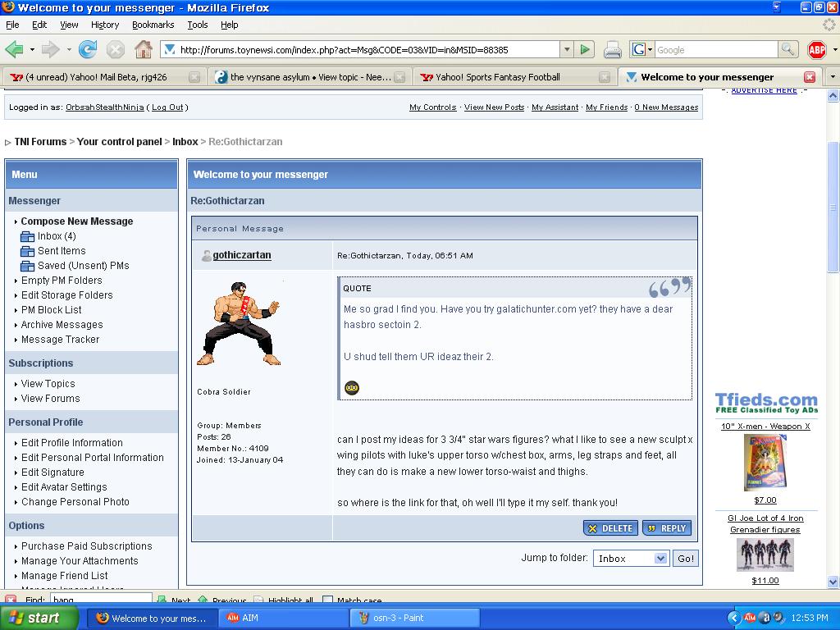Screen dimensions: 840x630
Task: Reload the page with the refresh icon
Action: [87, 50]
